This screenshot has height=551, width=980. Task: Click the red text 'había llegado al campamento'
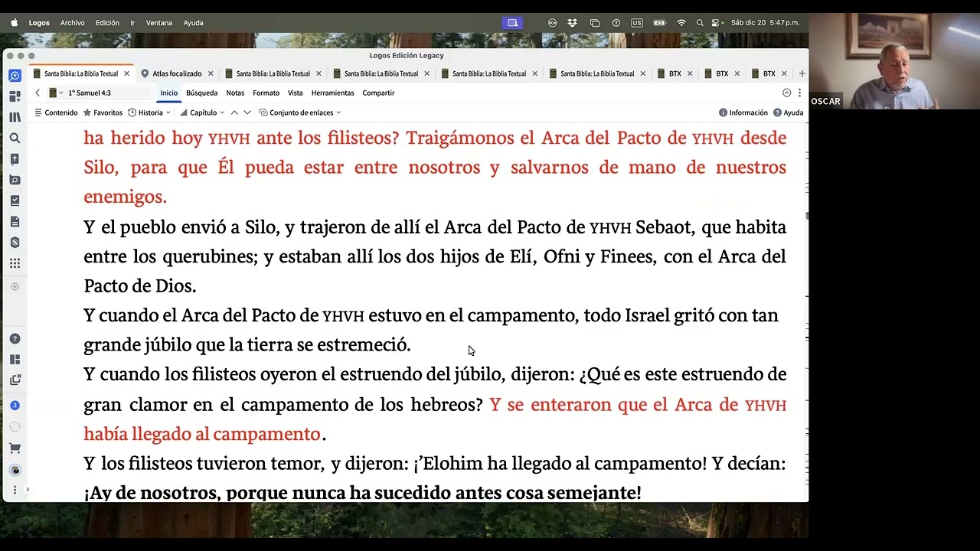click(202, 434)
